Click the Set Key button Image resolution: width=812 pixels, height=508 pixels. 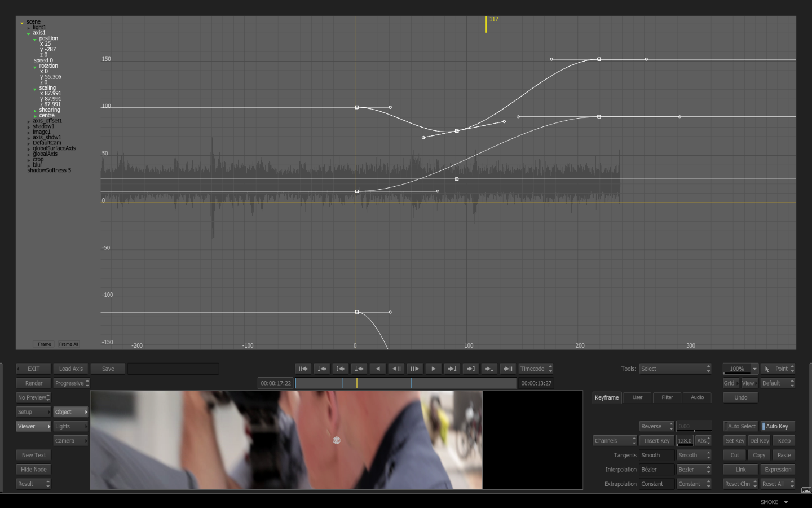point(735,441)
